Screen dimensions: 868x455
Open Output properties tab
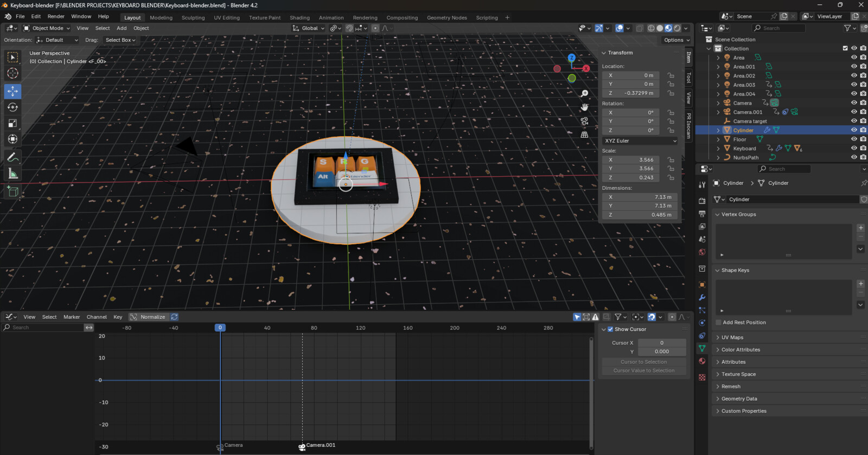tap(702, 214)
